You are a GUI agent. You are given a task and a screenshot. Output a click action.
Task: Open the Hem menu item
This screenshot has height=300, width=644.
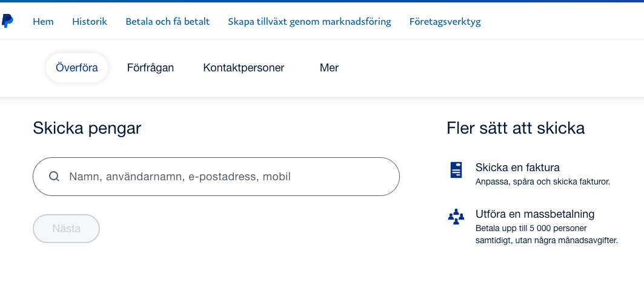pos(43,22)
